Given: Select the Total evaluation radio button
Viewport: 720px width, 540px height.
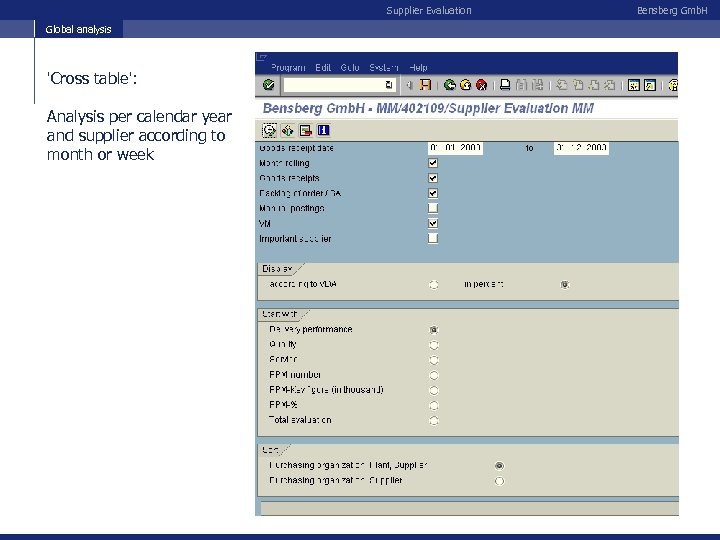Looking at the screenshot, I should tap(433, 421).
